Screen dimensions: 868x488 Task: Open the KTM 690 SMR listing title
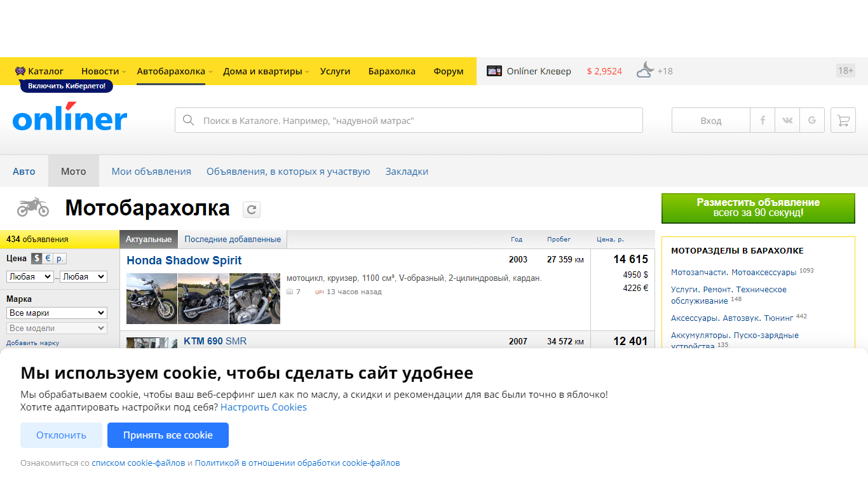pos(215,341)
